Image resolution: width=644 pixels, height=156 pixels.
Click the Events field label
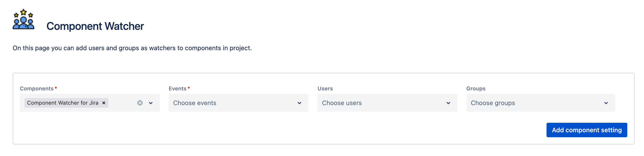(x=177, y=88)
